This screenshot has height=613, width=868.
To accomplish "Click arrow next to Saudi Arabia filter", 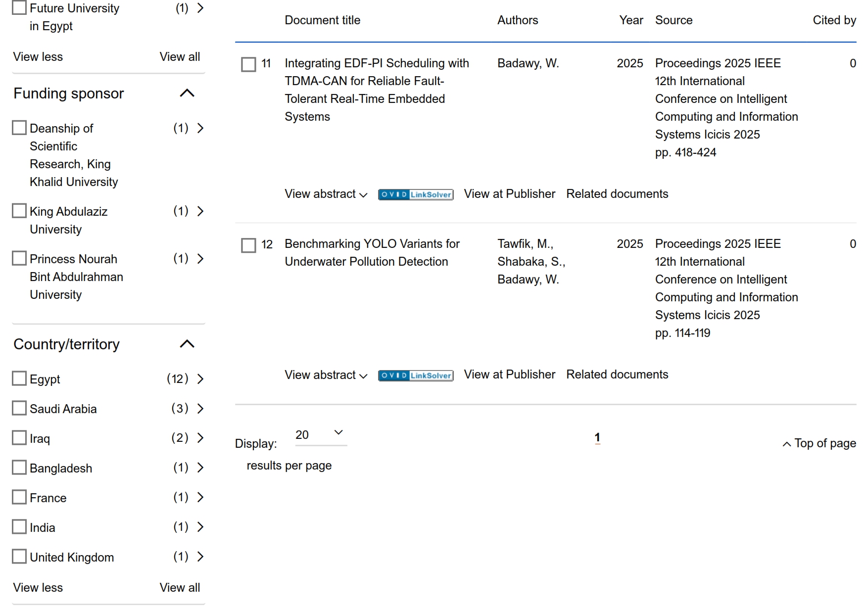I will (x=200, y=409).
